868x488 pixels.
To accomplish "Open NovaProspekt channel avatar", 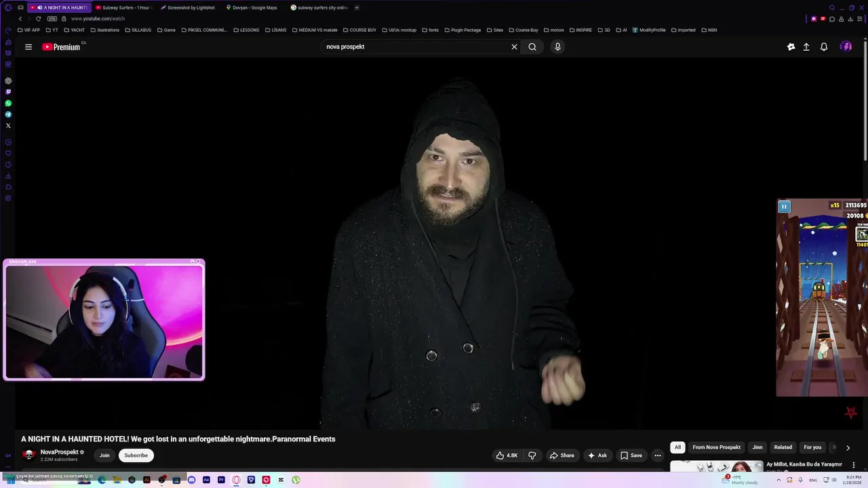I will point(29,455).
